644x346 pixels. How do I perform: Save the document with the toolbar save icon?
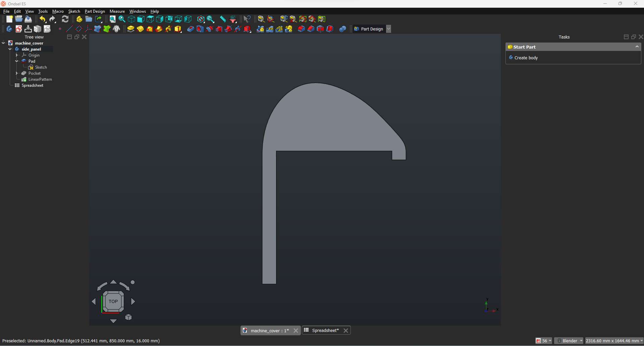pyautogui.click(x=29, y=19)
